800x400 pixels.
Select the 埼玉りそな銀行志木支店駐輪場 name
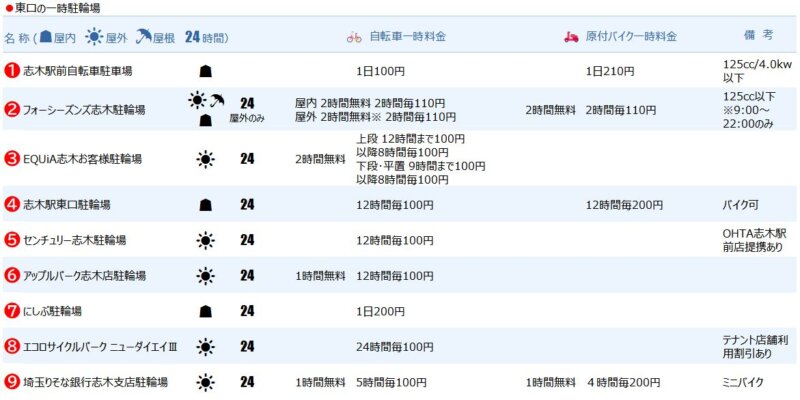(x=95, y=382)
